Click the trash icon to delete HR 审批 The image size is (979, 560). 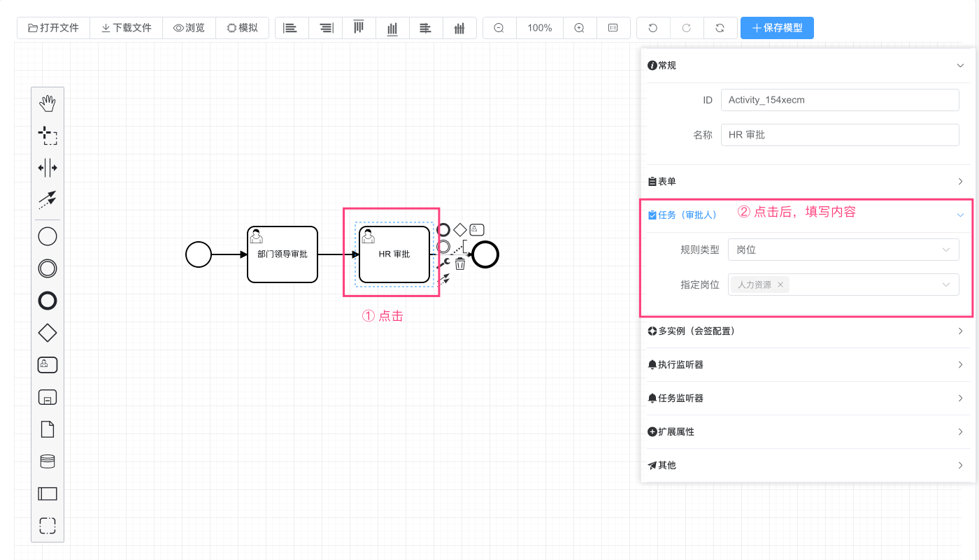pyautogui.click(x=459, y=264)
